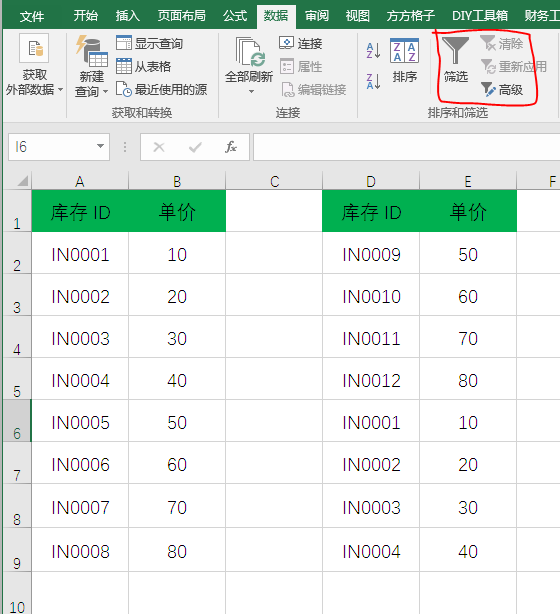
Task: Select row 6 header
Action: tap(17, 421)
